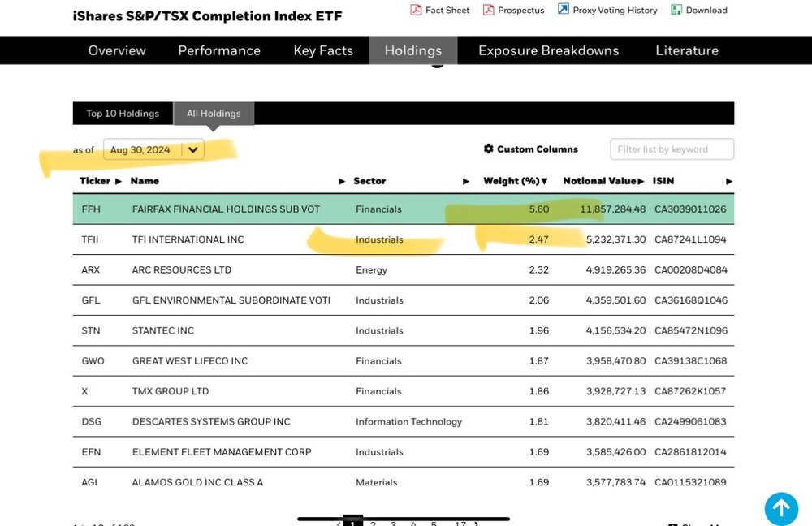Image resolution: width=812 pixels, height=526 pixels.
Task: Open the Prospectus PDF icon
Action: (x=488, y=10)
